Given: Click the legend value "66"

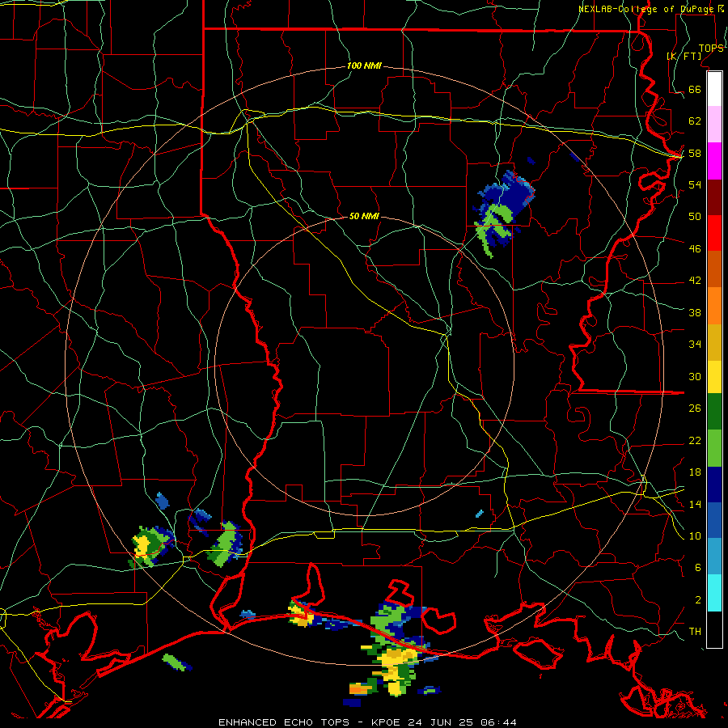Looking at the screenshot, I should [695, 90].
